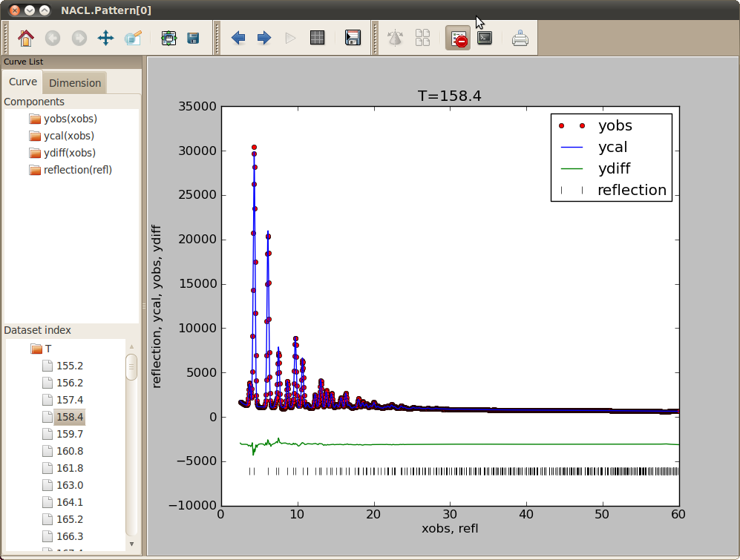The height and width of the screenshot is (560, 740).
Task: Click scrollbar down arrow in dataset list
Action: [131, 544]
